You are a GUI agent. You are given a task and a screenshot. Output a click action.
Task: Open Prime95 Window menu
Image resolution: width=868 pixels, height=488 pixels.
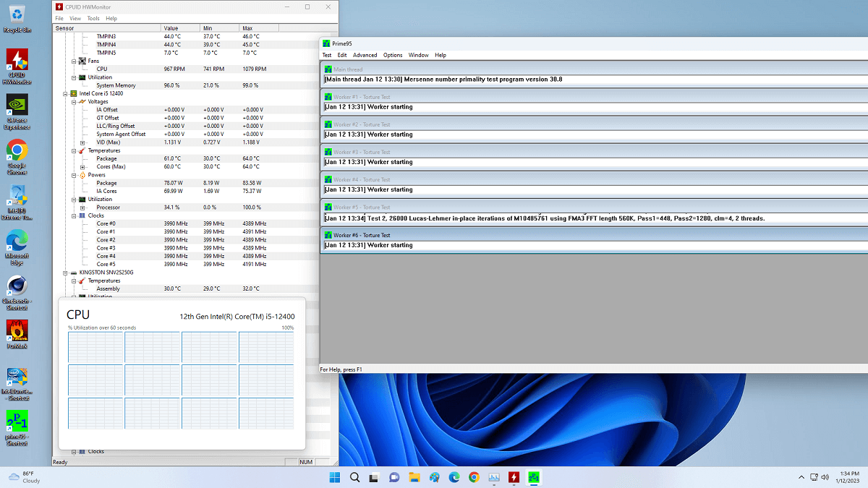click(x=419, y=55)
